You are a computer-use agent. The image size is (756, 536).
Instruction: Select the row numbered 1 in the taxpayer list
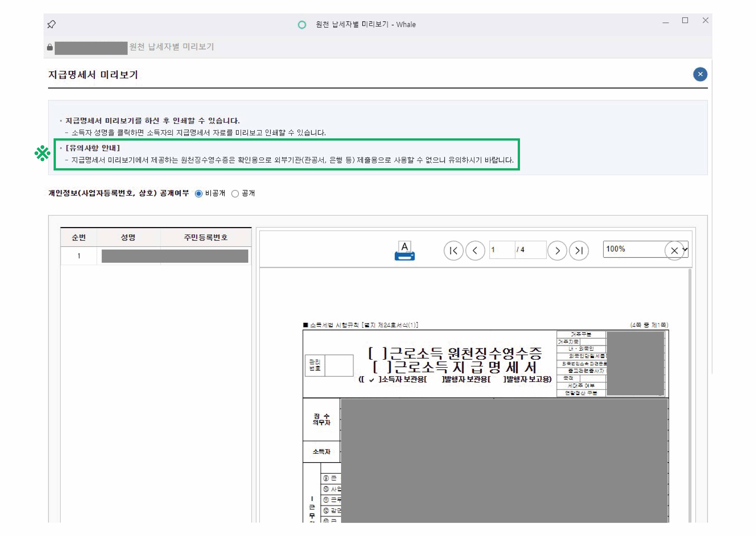tap(156, 256)
